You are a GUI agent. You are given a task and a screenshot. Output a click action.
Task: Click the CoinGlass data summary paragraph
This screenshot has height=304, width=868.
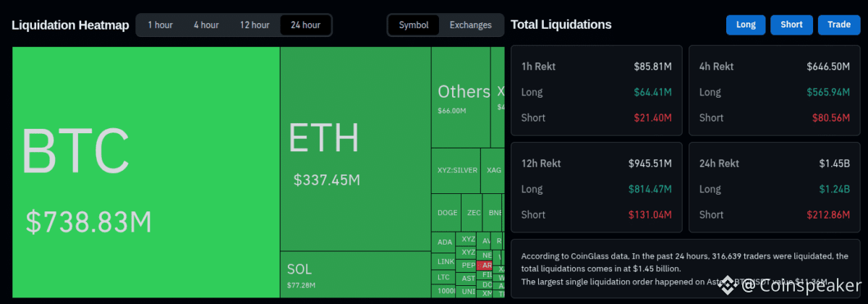684,269
